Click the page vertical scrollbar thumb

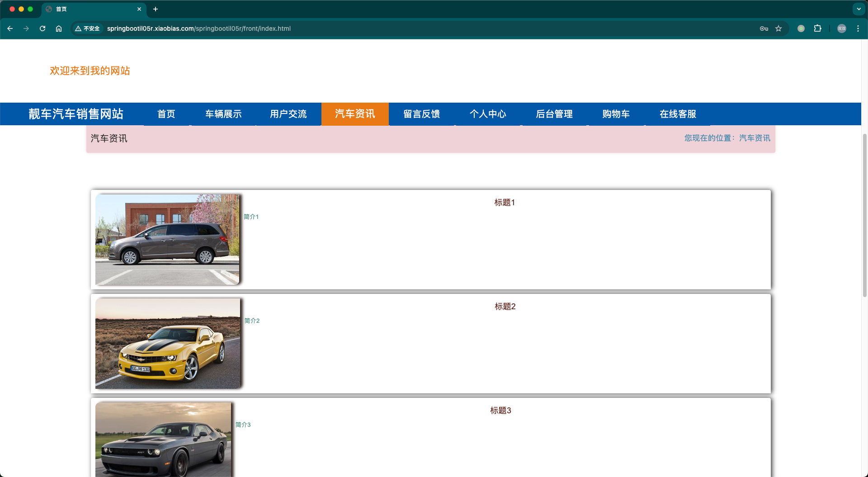pos(864,215)
